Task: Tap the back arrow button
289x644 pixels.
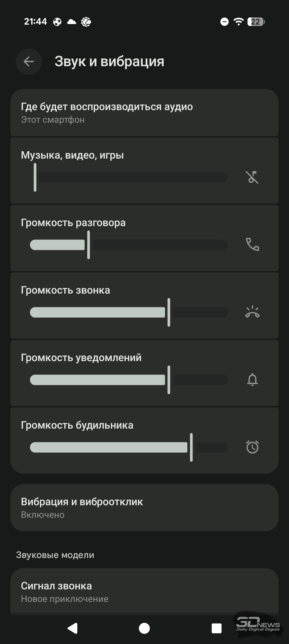Action: (29, 62)
